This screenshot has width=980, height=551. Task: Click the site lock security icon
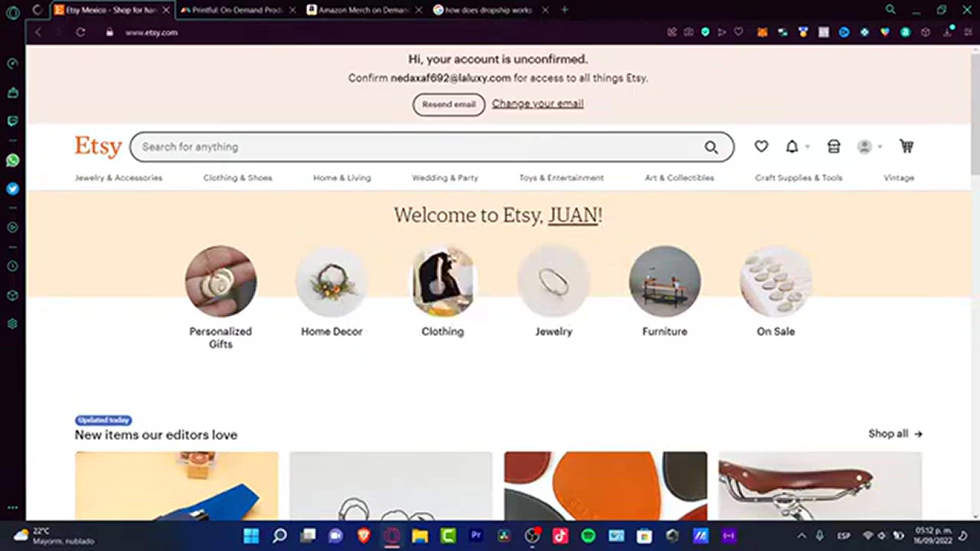[109, 32]
